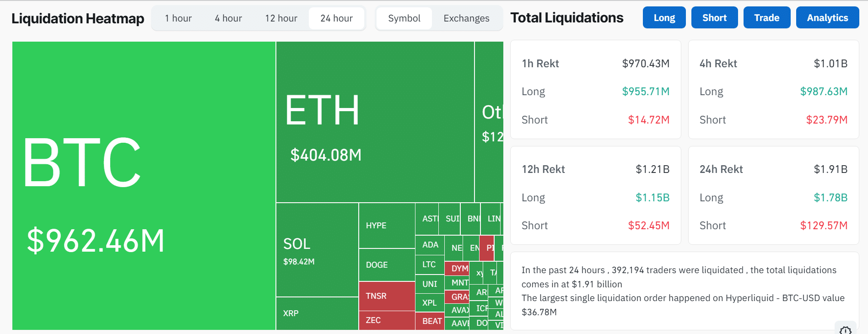Click the BTC $962.46M heatmap tile
868x334 pixels.
pyautogui.click(x=144, y=185)
